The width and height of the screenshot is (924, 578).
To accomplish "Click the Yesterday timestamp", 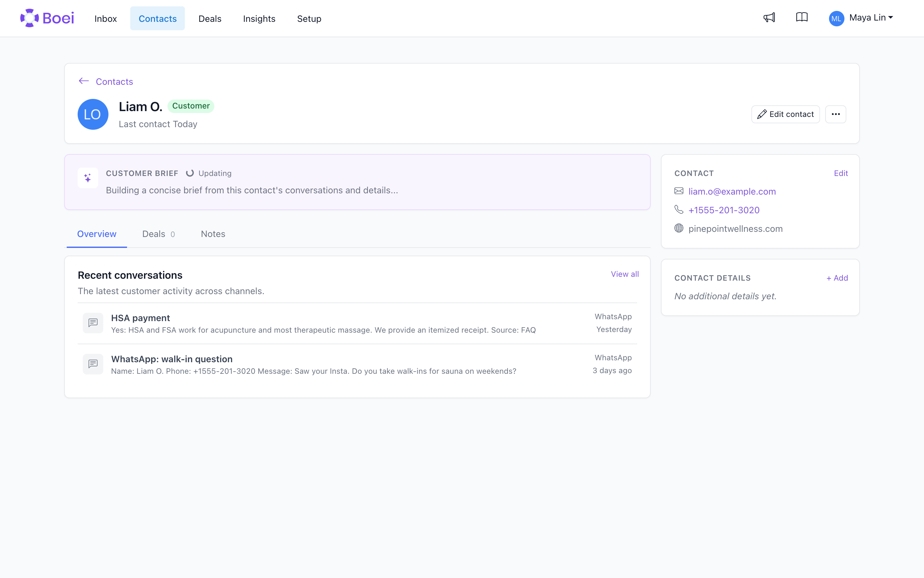I will point(614,329).
